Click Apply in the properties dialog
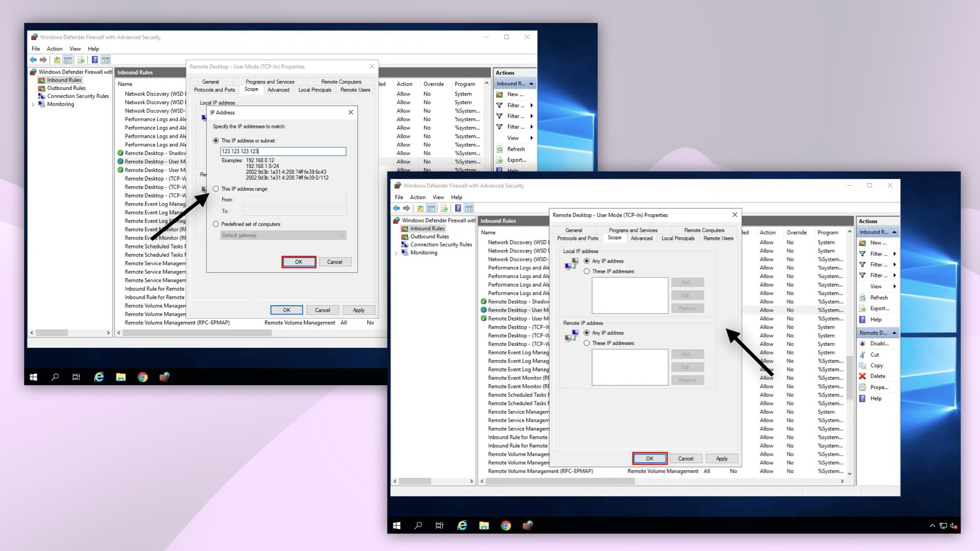Image resolution: width=980 pixels, height=551 pixels. click(x=722, y=458)
